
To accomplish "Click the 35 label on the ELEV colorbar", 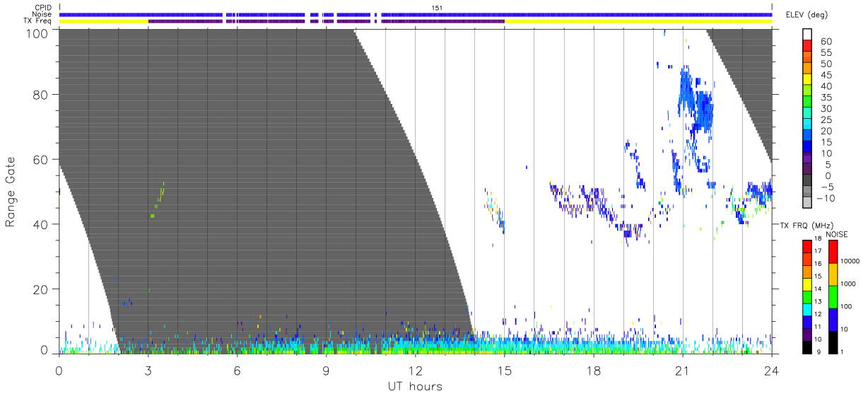I will 826,98.
